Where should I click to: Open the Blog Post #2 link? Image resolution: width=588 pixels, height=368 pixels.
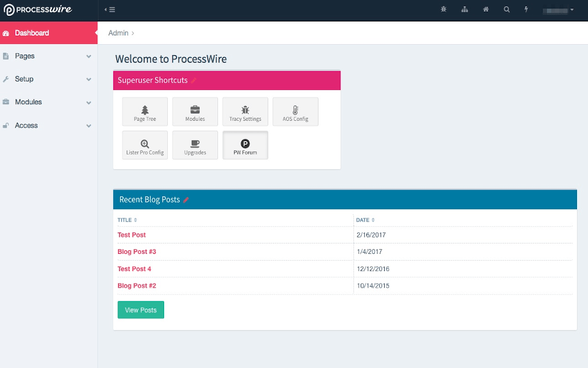(137, 286)
